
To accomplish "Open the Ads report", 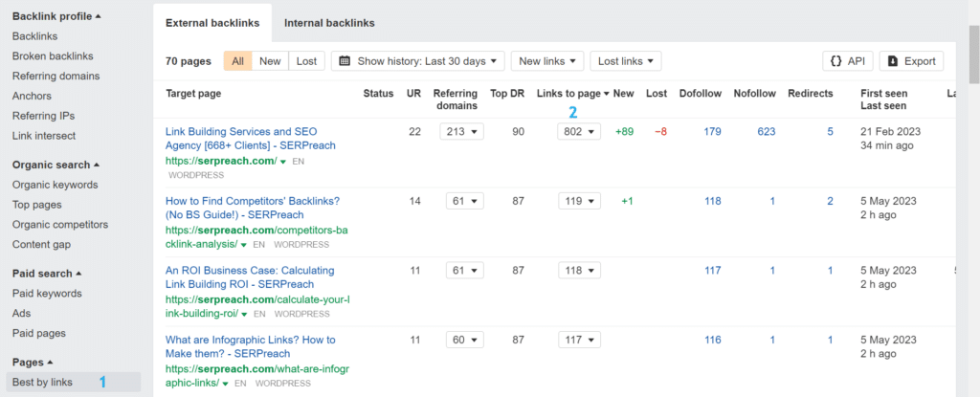I will (x=21, y=313).
